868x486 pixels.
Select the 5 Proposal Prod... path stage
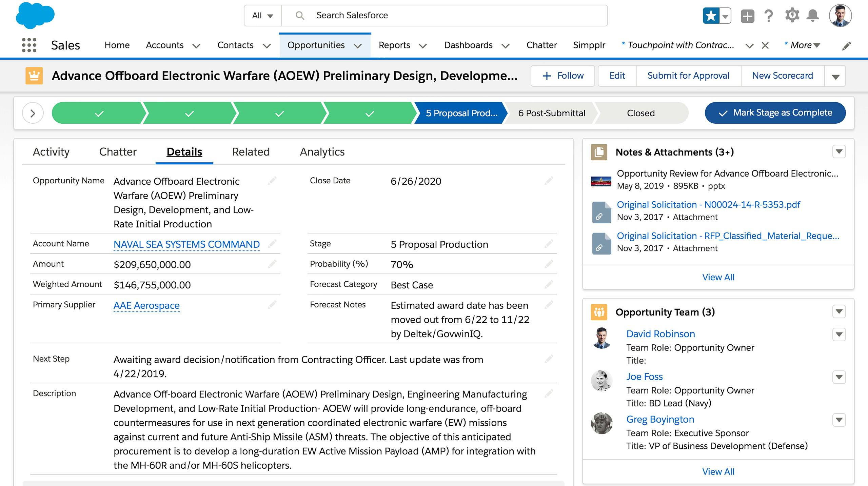pyautogui.click(x=461, y=113)
